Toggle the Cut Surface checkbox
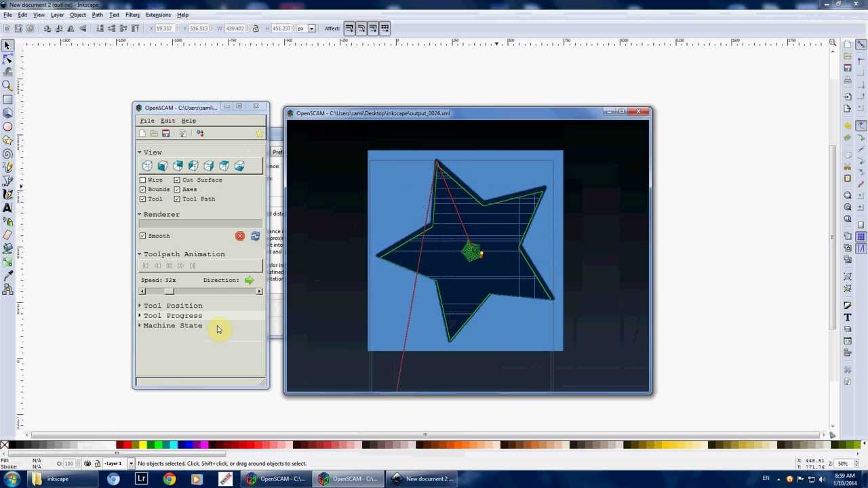 (x=177, y=180)
